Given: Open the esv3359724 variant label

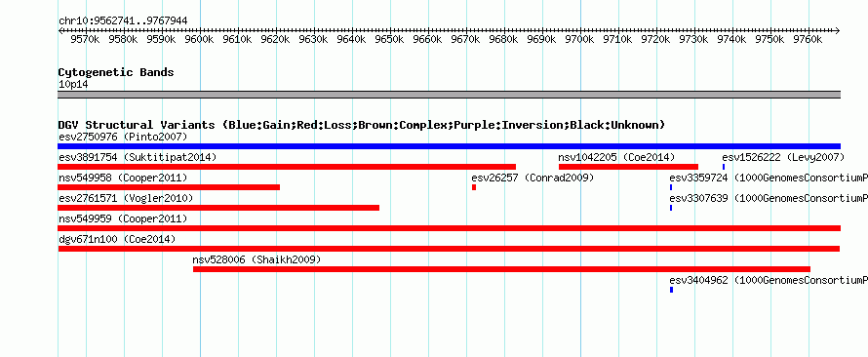Looking at the screenshot, I should coord(769,178).
